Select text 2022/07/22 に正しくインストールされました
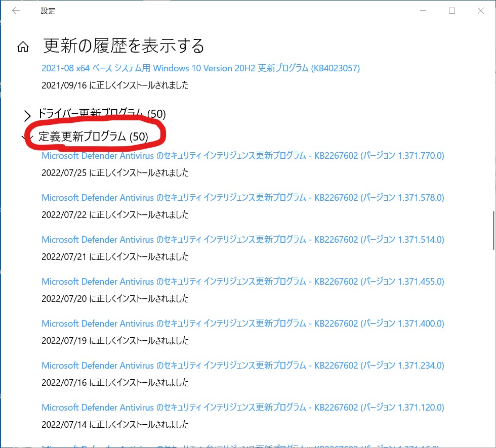496x448 pixels. coord(115,215)
